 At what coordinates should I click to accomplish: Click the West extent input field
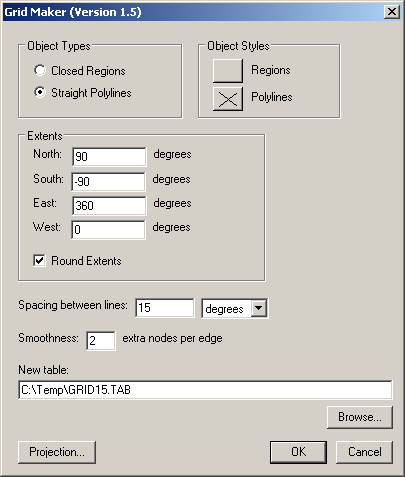[x=108, y=229]
